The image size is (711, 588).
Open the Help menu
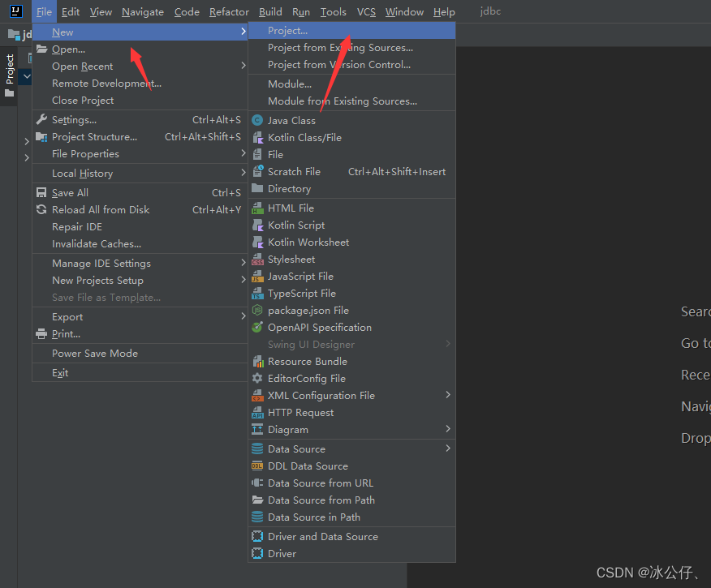coord(444,12)
